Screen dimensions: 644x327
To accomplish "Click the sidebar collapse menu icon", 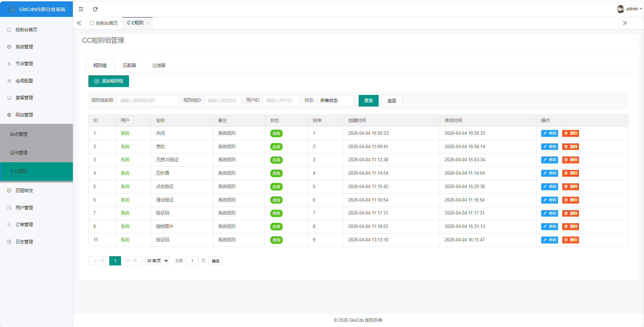I will click(81, 9).
